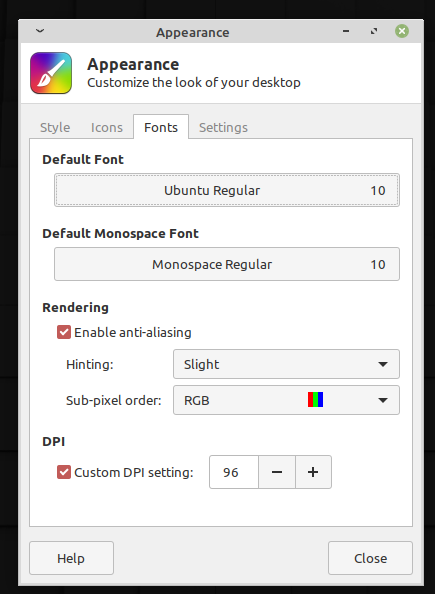Open the window menu chevron in titlebar
This screenshot has width=435, height=594.
pyautogui.click(x=40, y=31)
